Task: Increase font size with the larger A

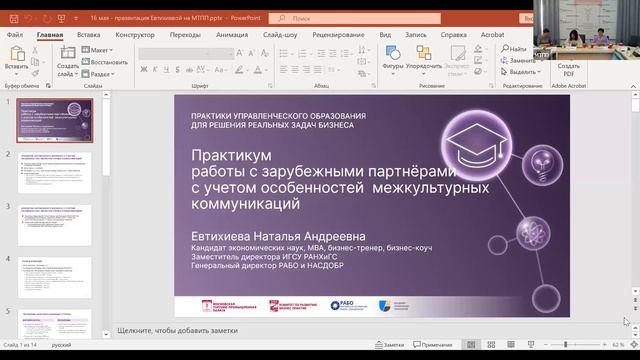Action: click(x=240, y=53)
